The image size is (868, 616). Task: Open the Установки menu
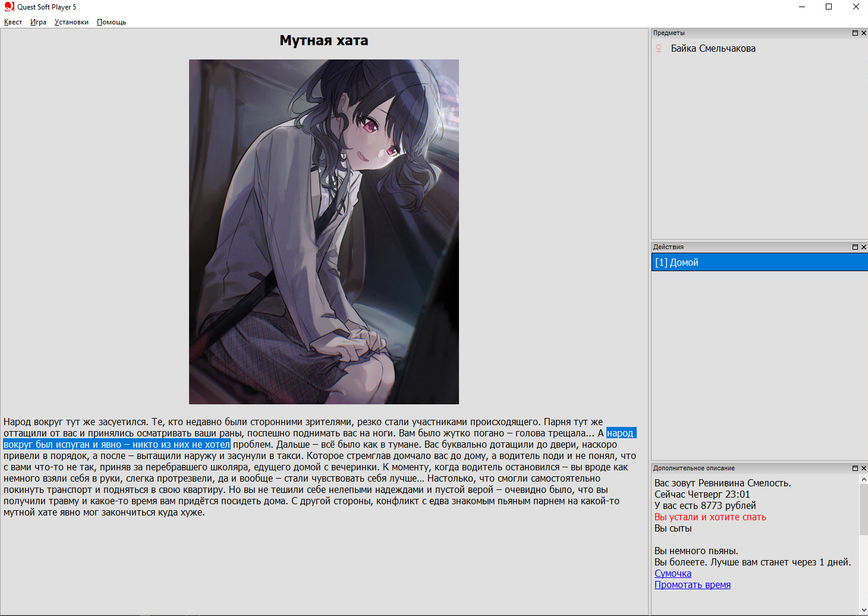pos(71,22)
